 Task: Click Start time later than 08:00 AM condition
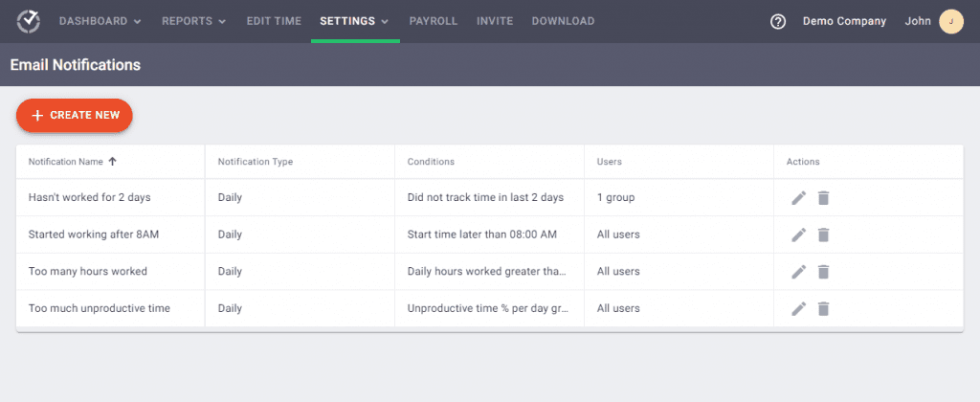(x=482, y=234)
